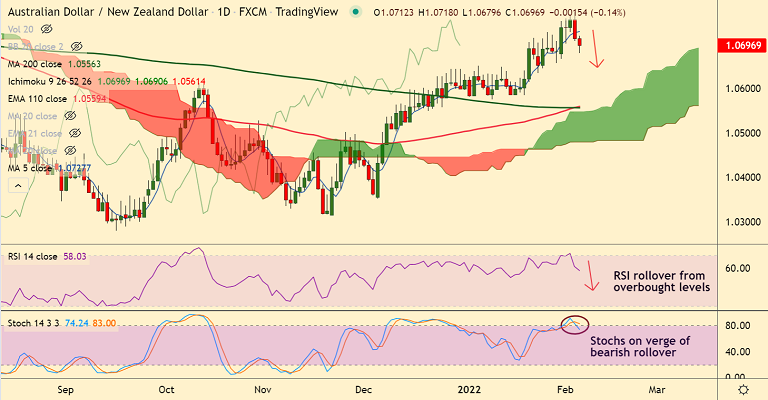Click MA 5 value 1.07277
Viewport: 768px width, 400px height.
(x=74, y=168)
